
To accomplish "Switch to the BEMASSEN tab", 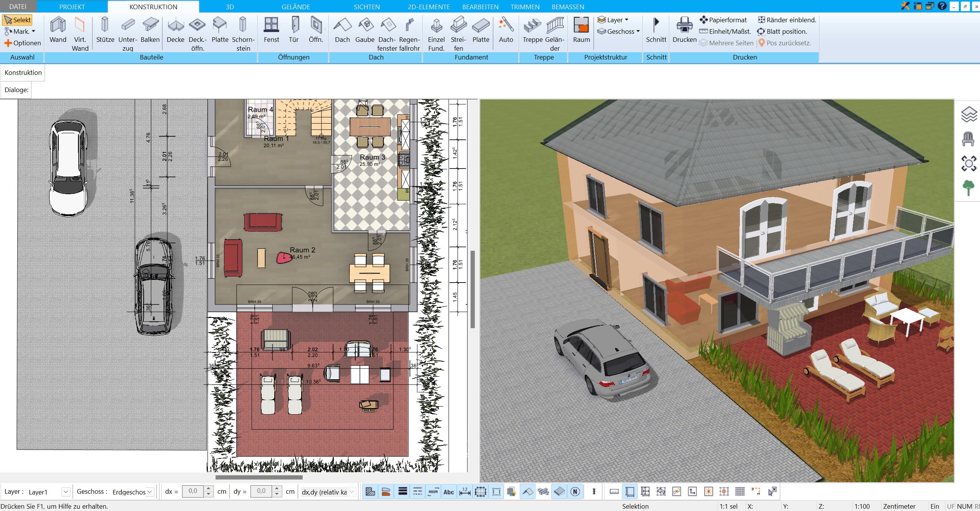I will (x=568, y=7).
